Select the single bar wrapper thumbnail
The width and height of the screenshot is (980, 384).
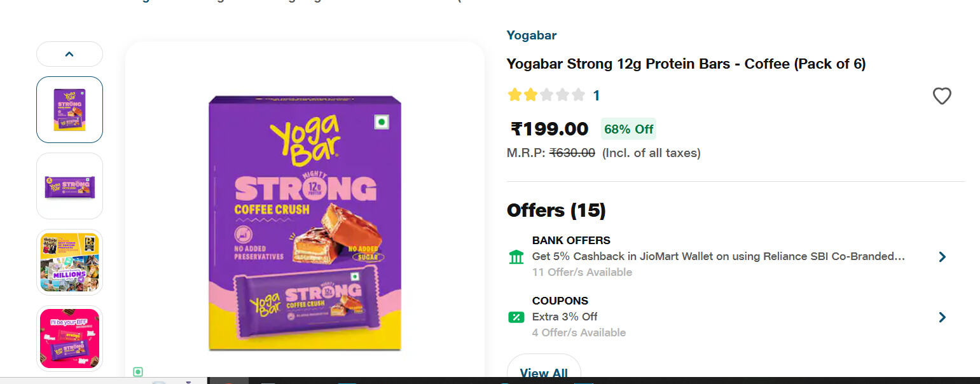tap(69, 186)
